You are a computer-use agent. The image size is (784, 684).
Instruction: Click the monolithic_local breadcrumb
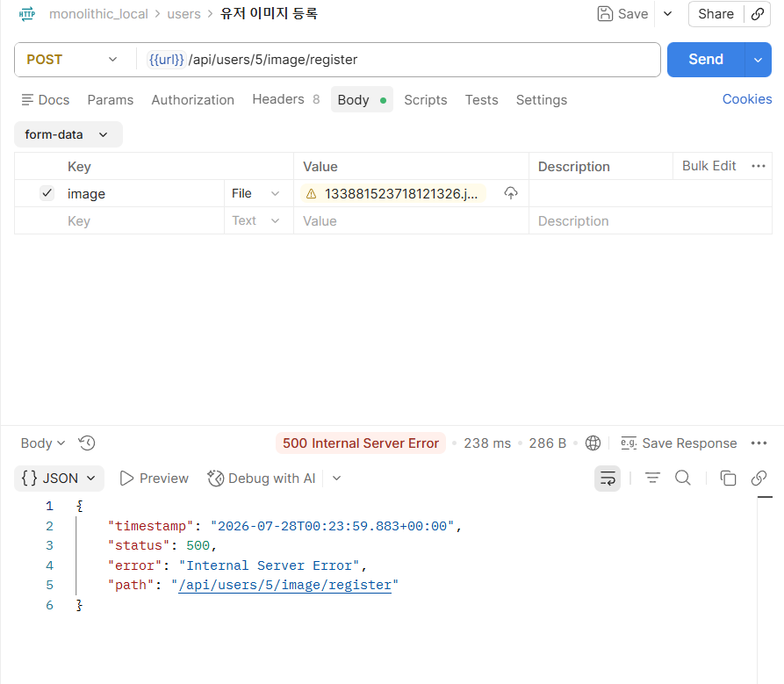[98, 14]
